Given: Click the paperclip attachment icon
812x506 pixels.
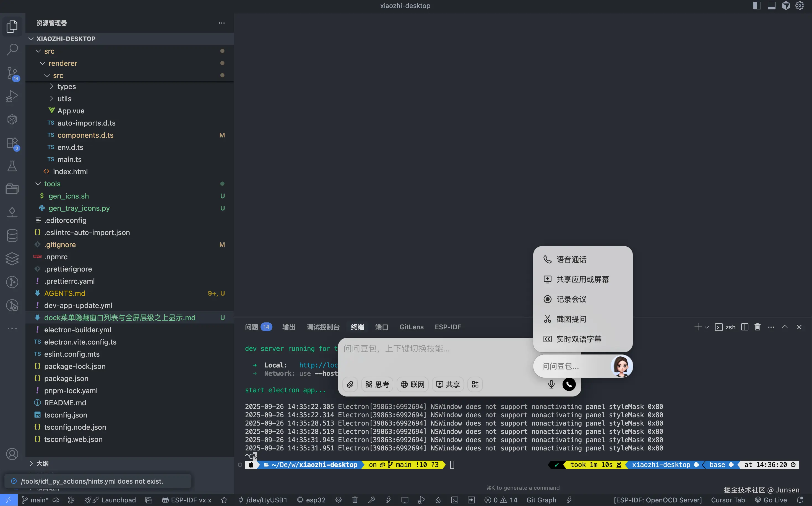Looking at the screenshot, I should pos(350,384).
